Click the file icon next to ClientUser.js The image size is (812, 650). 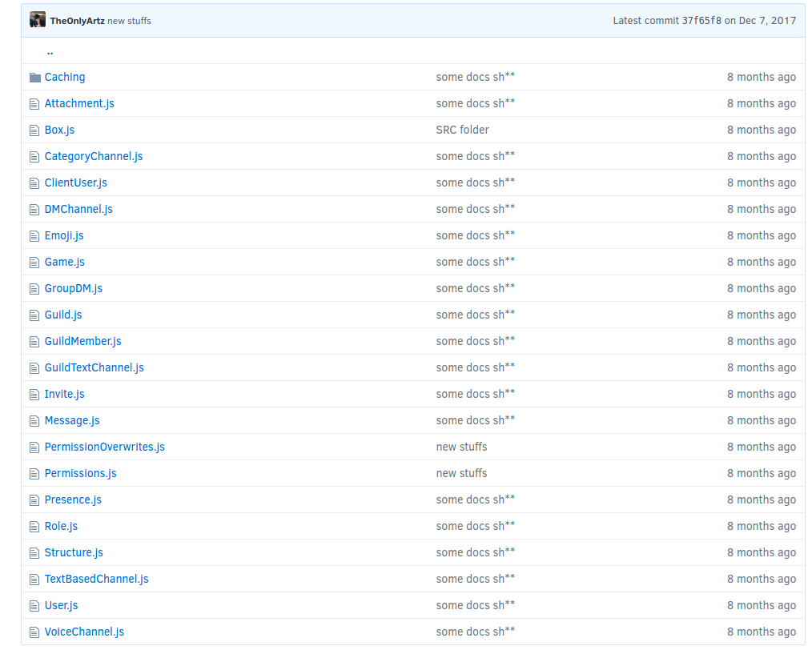(34, 183)
